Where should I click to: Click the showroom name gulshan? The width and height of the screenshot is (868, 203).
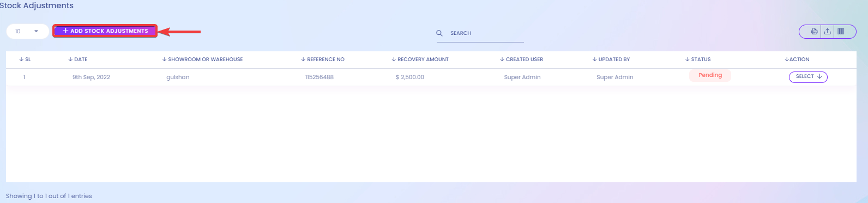pos(178,77)
